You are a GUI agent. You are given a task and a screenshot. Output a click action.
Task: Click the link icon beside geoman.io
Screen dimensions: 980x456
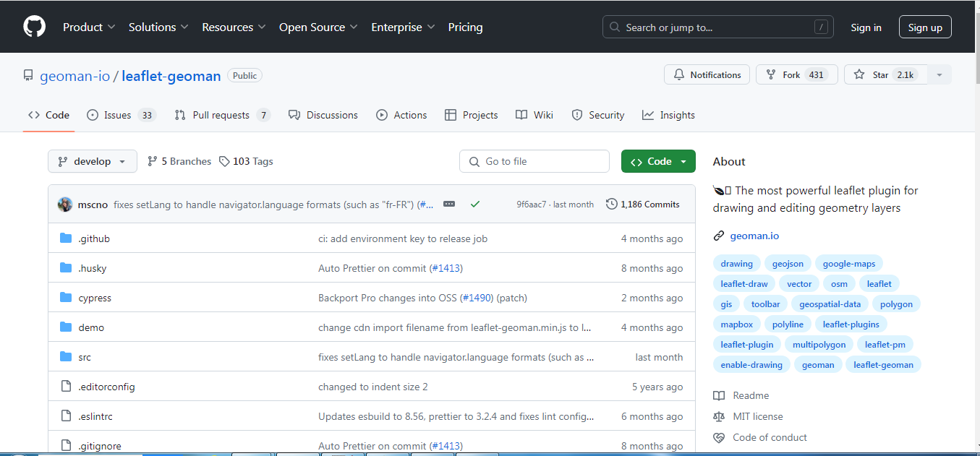pyautogui.click(x=719, y=236)
